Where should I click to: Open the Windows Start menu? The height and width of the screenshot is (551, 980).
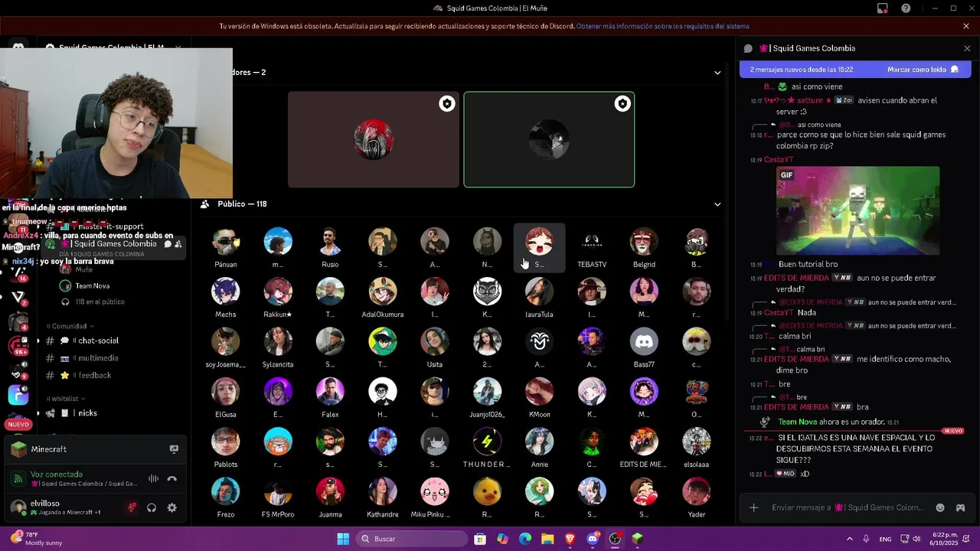[x=343, y=539]
